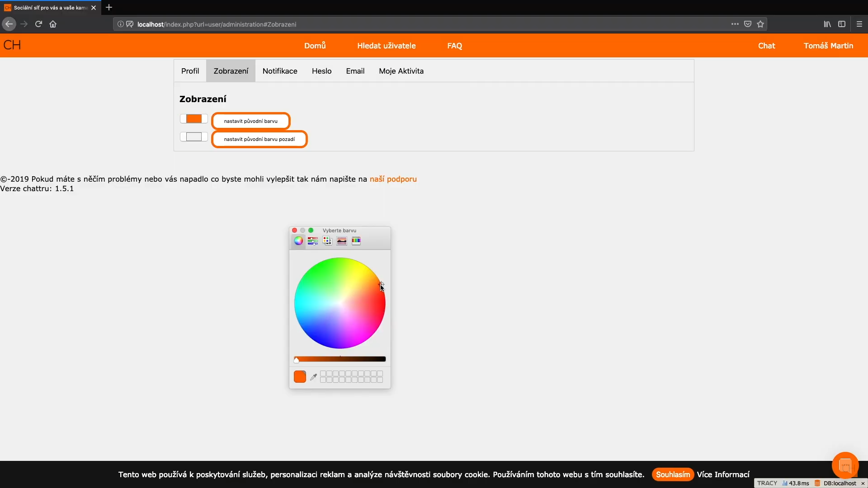Viewport: 868px width, 488px height.
Task: Click the brightness slider in the color picker
Action: [x=340, y=359]
